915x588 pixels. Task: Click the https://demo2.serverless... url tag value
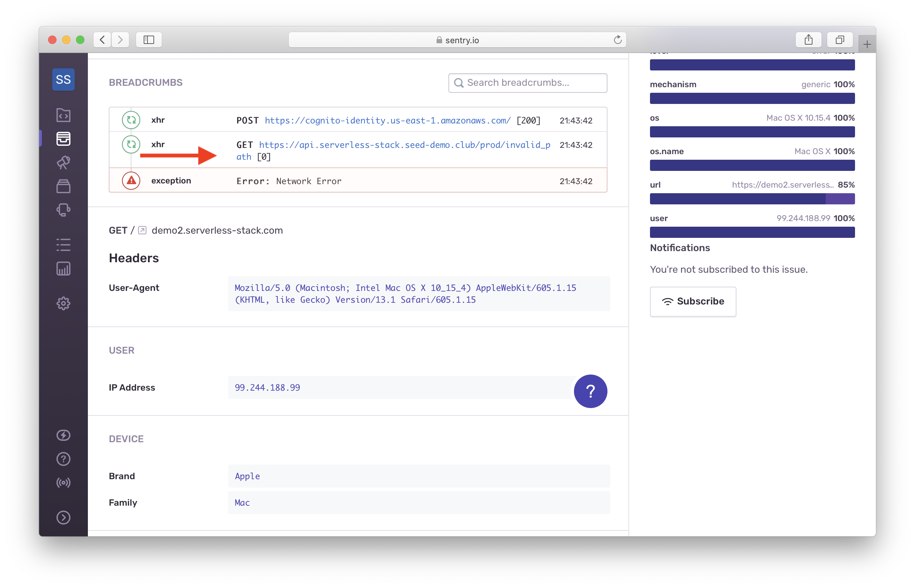tap(783, 185)
